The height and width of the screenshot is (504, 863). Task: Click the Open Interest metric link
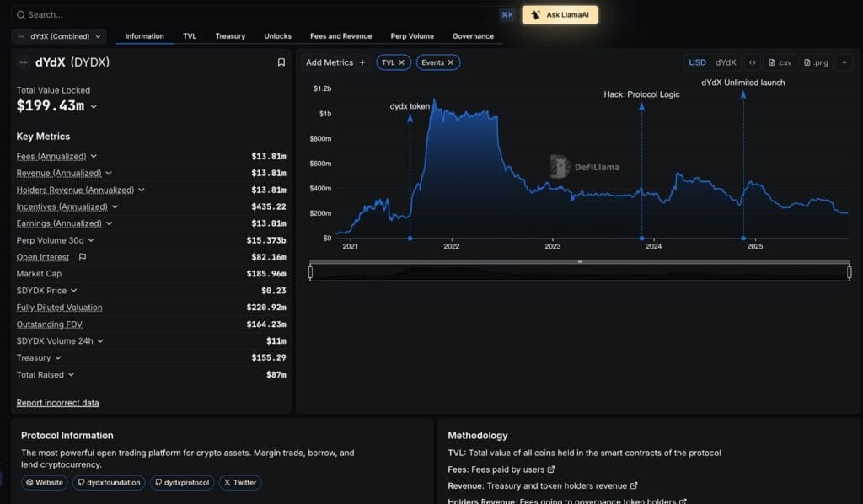click(43, 257)
